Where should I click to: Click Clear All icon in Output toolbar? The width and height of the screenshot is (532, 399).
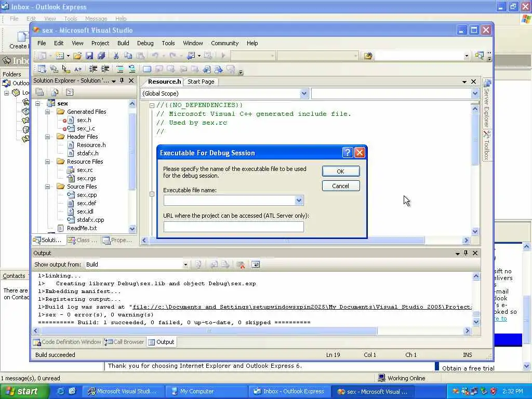pyautogui.click(x=241, y=264)
